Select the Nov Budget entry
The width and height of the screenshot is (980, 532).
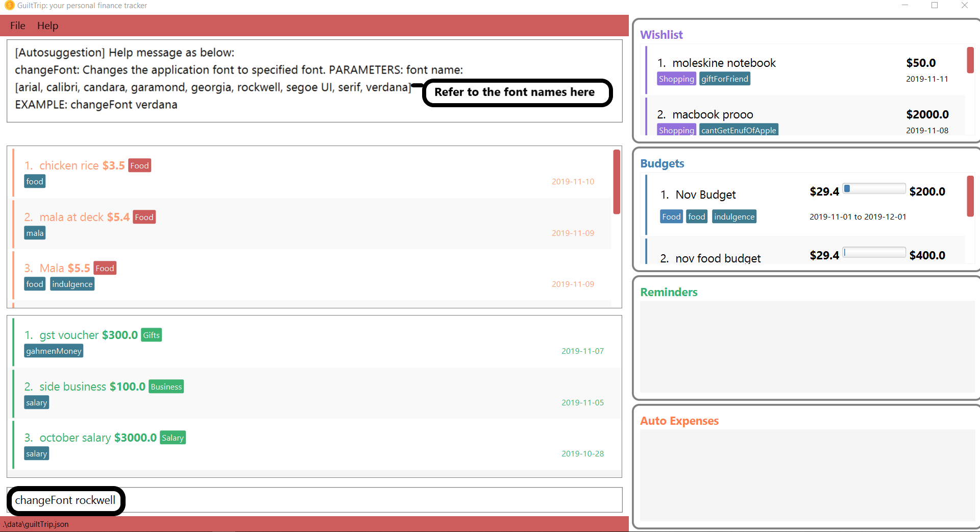tap(805, 204)
